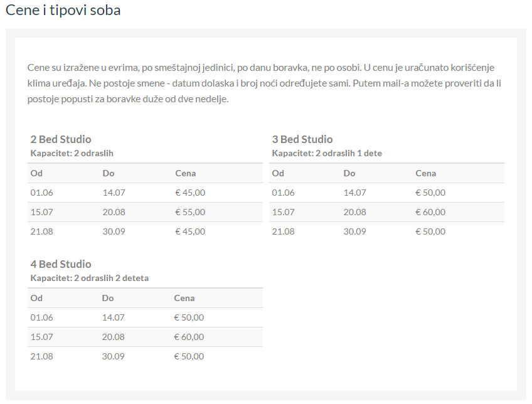Click the 21.08 date in 4 Bed Studio table

(42, 356)
